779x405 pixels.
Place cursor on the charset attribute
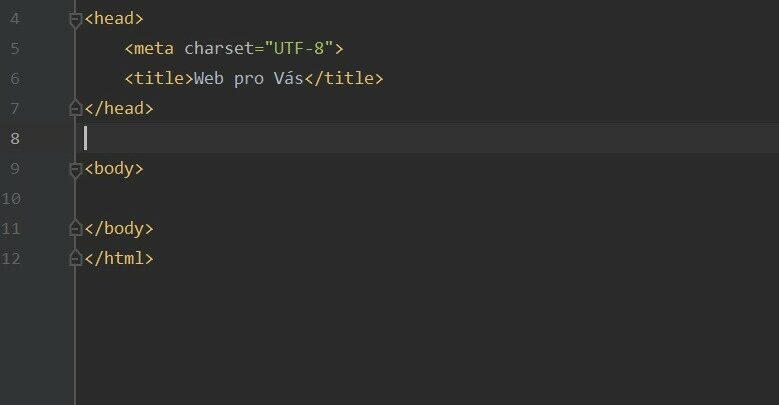coord(219,49)
